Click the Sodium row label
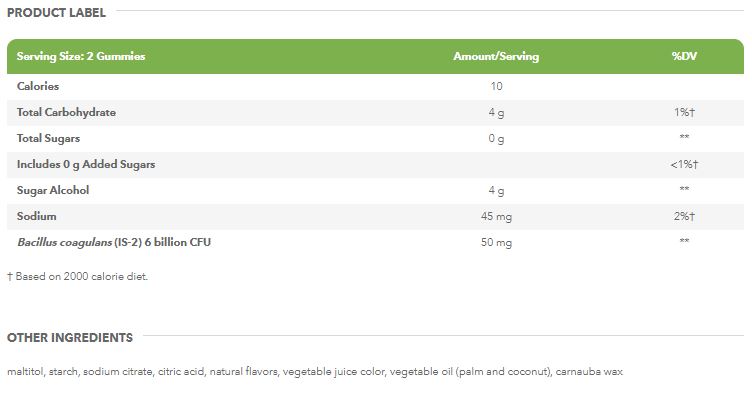Screen dimensions: 752x394 click(36, 216)
